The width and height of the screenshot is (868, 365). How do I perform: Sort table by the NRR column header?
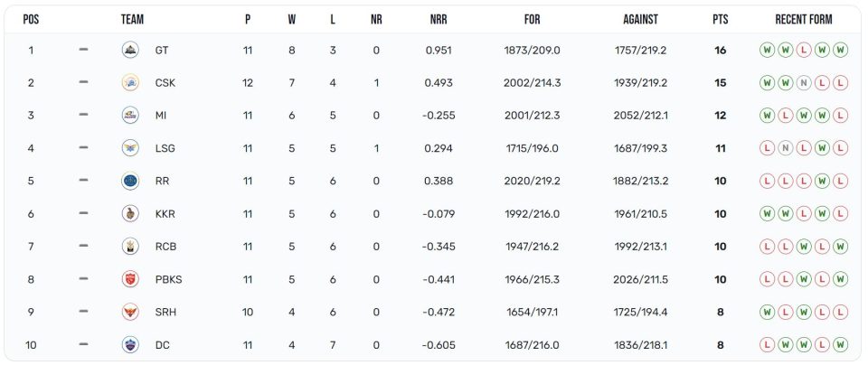click(x=439, y=19)
